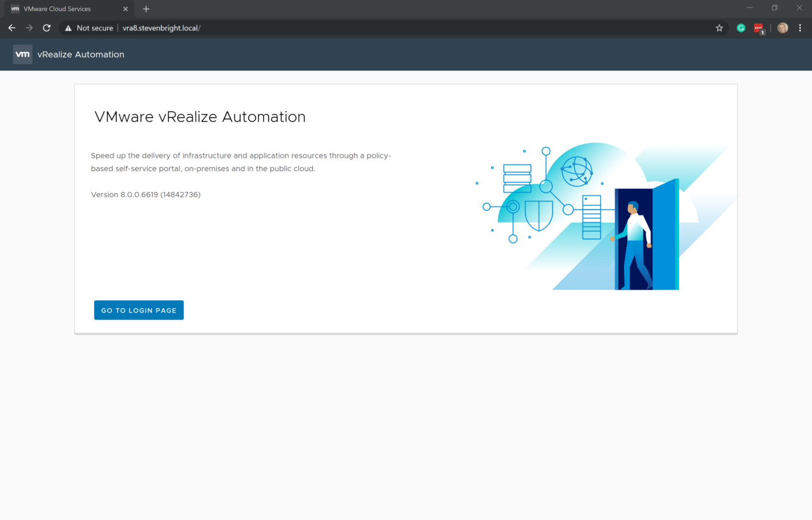Reload the vRealize Automation page

pyautogui.click(x=47, y=28)
